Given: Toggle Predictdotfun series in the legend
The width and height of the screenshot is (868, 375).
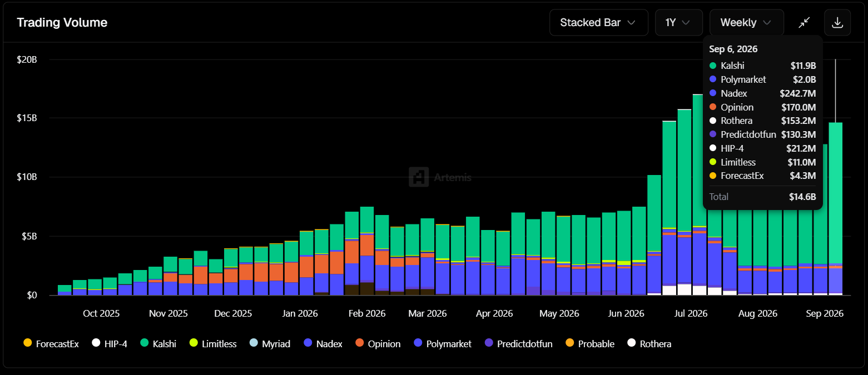Looking at the screenshot, I should click(519, 344).
